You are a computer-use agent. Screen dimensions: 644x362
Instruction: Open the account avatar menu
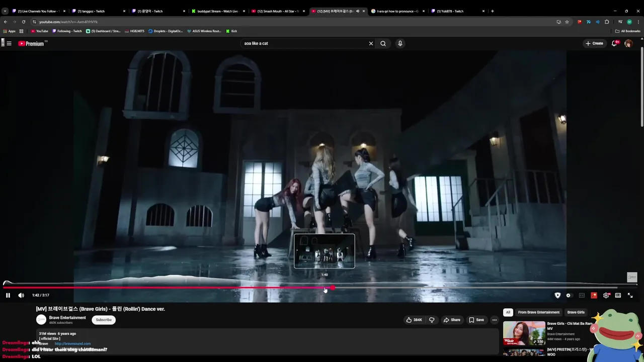point(628,43)
